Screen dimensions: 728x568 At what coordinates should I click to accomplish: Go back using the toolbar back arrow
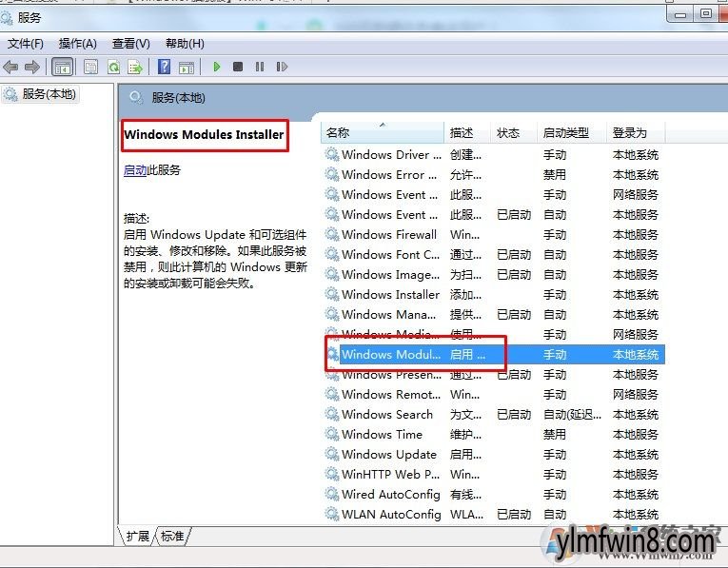pyautogui.click(x=10, y=67)
